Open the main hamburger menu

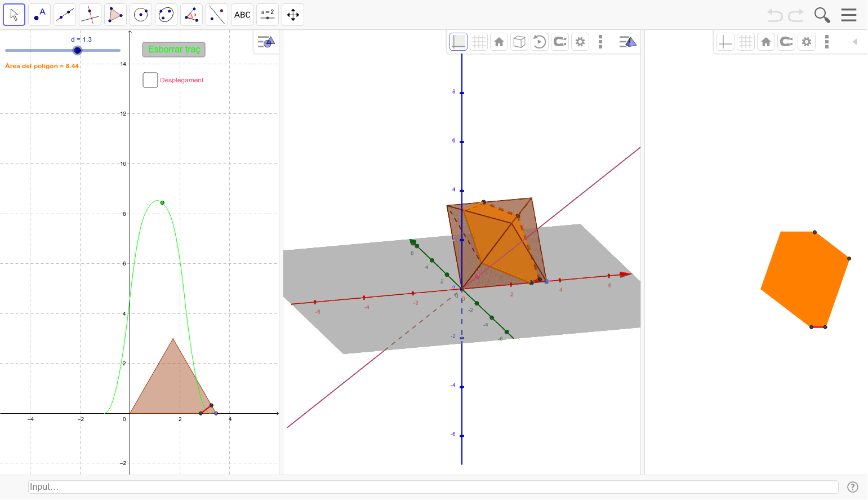[849, 15]
